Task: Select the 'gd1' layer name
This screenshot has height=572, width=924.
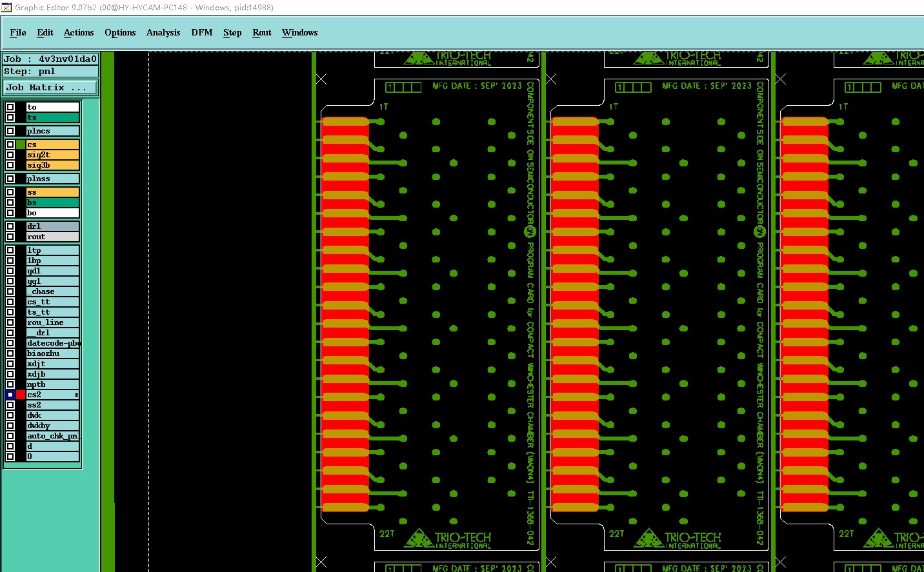Action: pos(53,271)
